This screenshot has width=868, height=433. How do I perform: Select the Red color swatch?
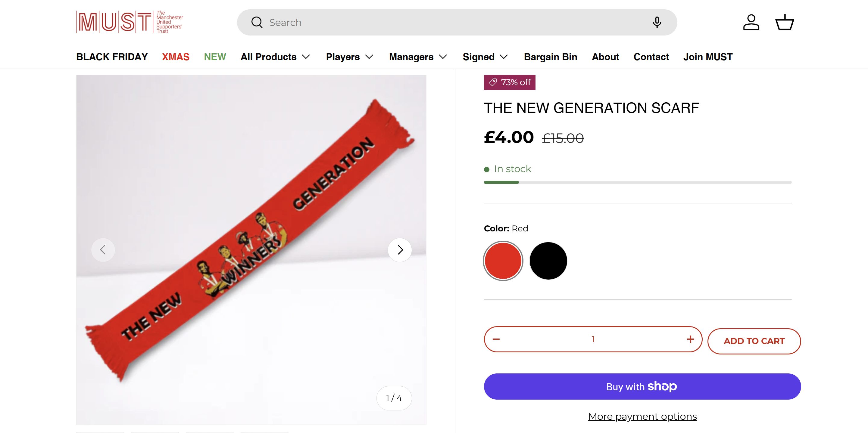pyautogui.click(x=503, y=261)
